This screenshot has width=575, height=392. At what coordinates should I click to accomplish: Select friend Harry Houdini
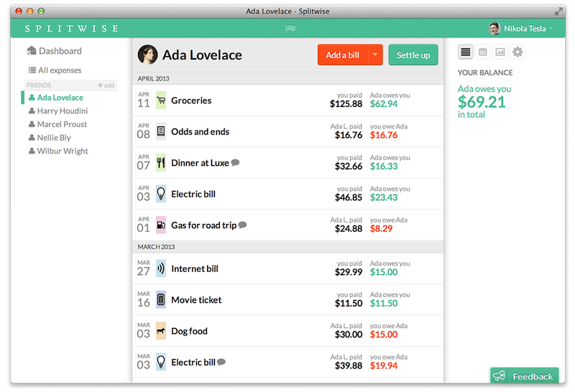(x=58, y=111)
